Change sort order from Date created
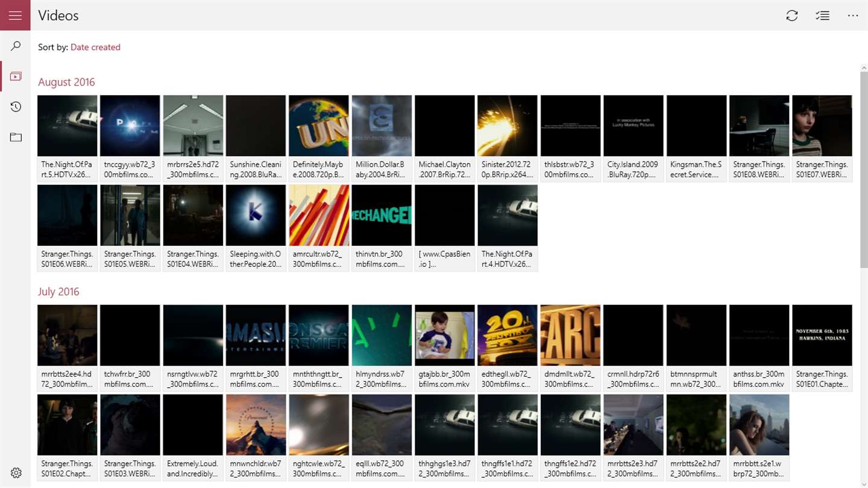The image size is (868, 488). tap(95, 47)
